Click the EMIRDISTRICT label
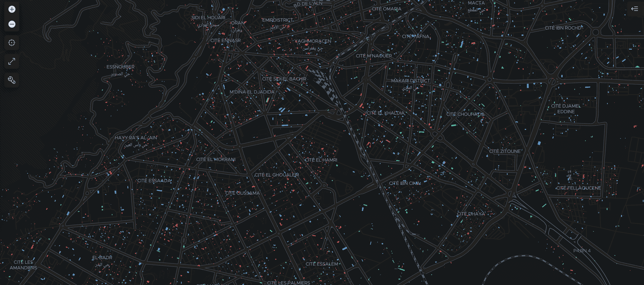 (x=278, y=20)
